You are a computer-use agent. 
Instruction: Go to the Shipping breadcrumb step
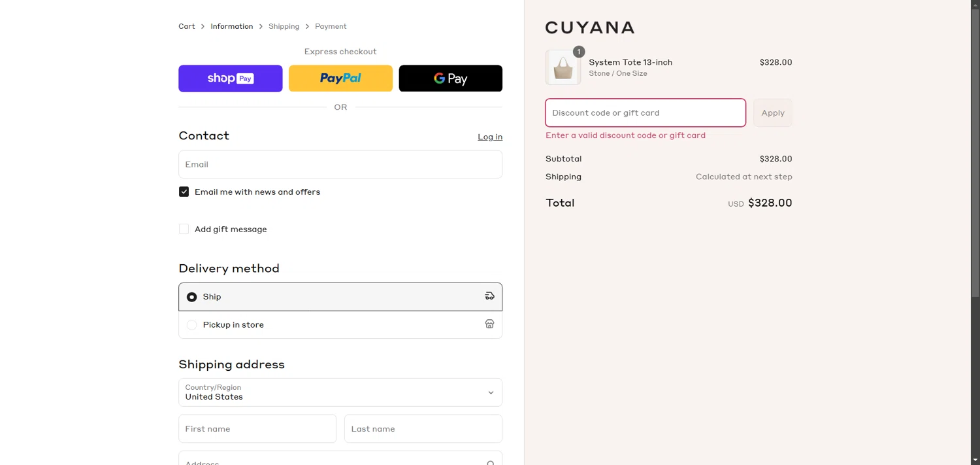[284, 26]
